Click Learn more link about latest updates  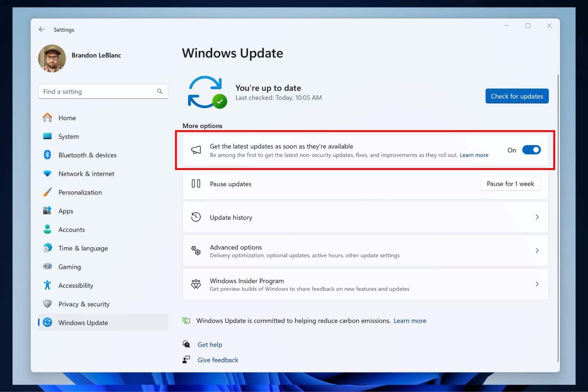[474, 155]
